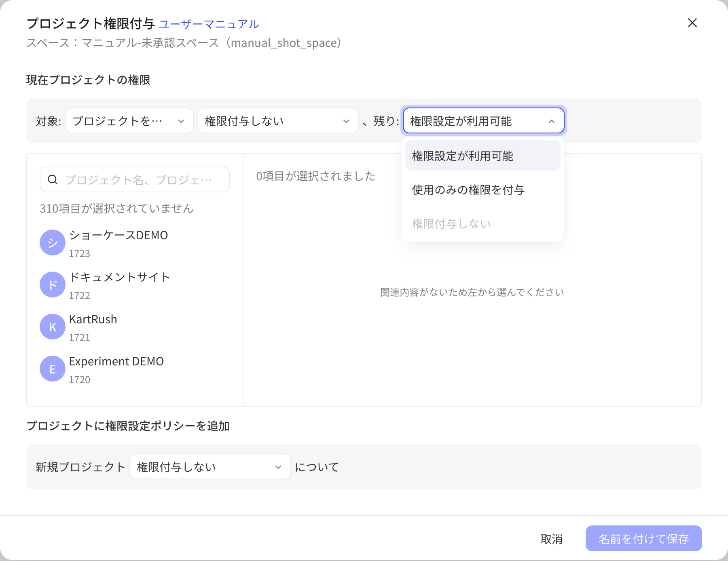The image size is (728, 561).
Task: Click project ID 1721
Action: tap(80, 337)
